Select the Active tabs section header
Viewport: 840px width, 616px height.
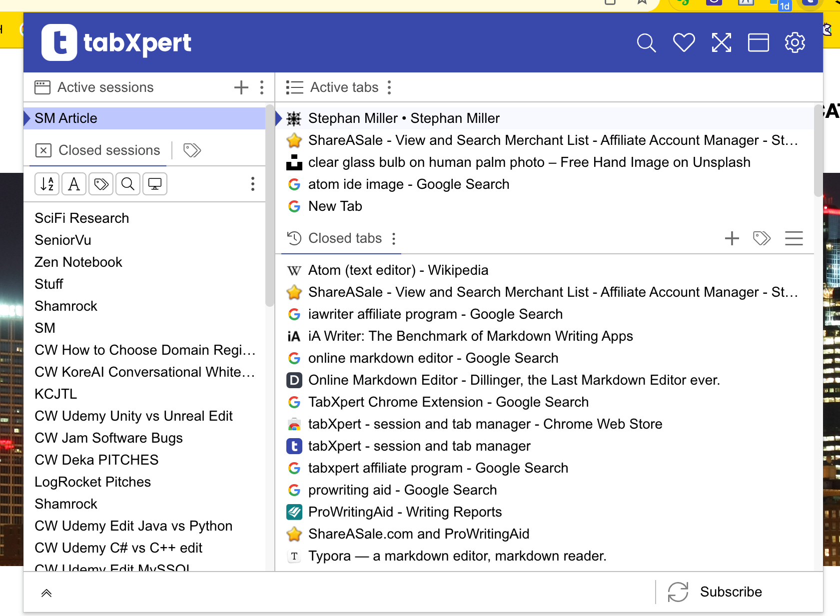[344, 87]
